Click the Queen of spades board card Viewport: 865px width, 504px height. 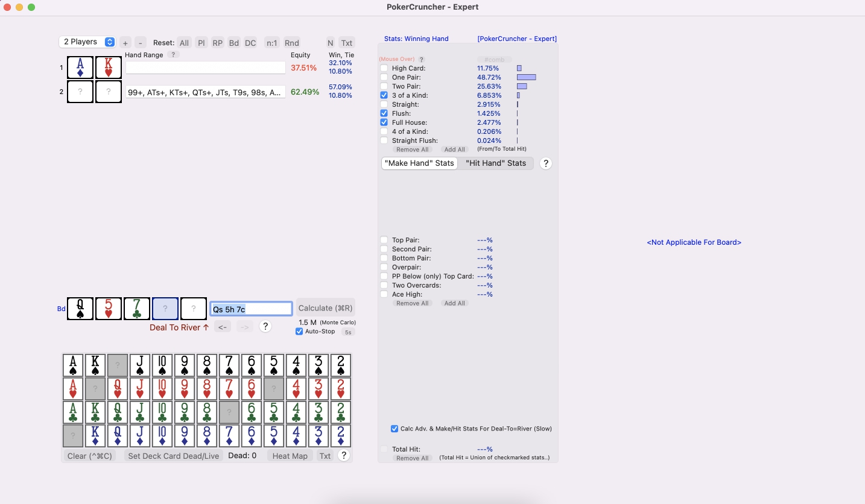coord(80,309)
